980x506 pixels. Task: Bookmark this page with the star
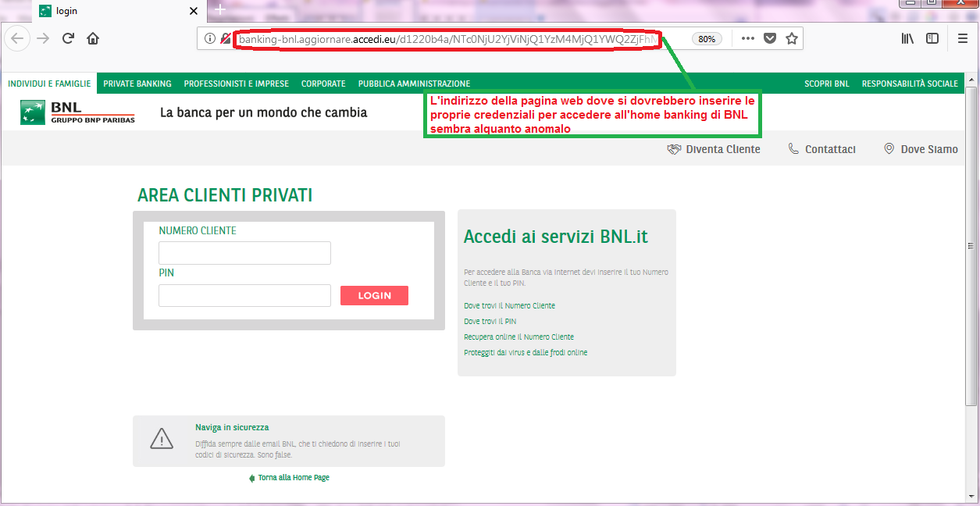(x=792, y=38)
